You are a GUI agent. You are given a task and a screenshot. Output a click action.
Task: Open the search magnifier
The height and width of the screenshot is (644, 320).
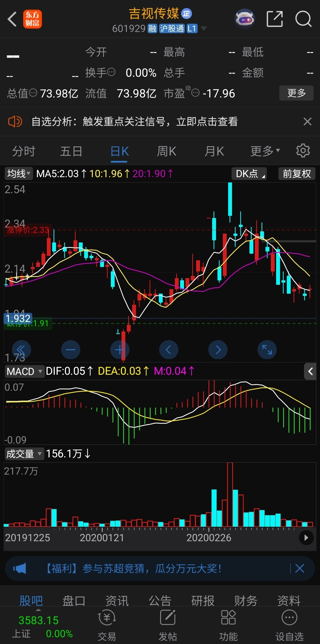pyautogui.click(x=303, y=19)
